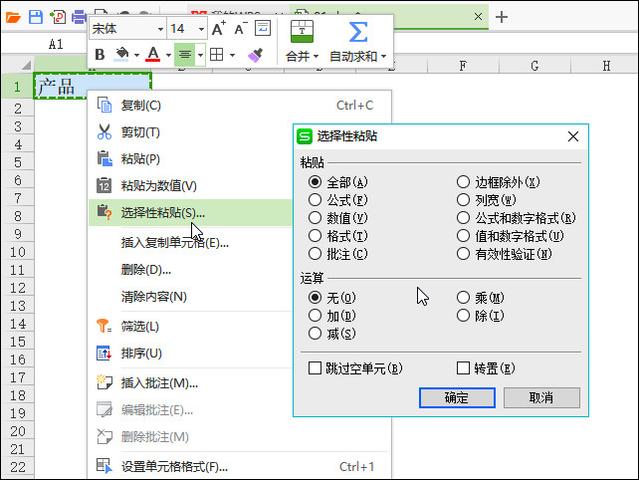Viewport: 639px width, 480px height.
Task: Select the column G header
Action: tap(535, 66)
